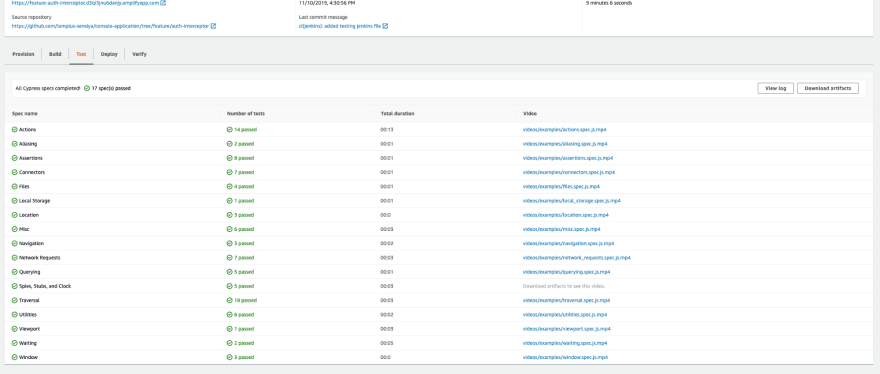Screen dimensions: 880x374
Task: Click external link icon beside source repository
Action: [x=213, y=26]
